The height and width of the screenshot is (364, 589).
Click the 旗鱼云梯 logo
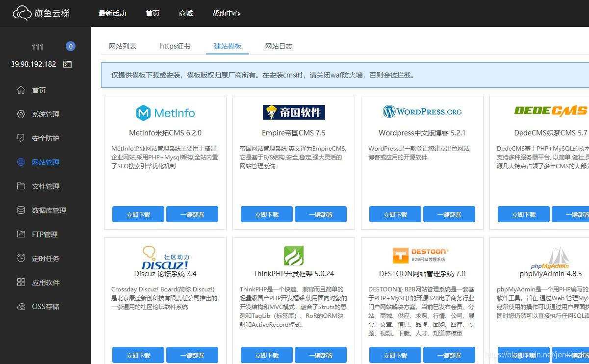(41, 13)
